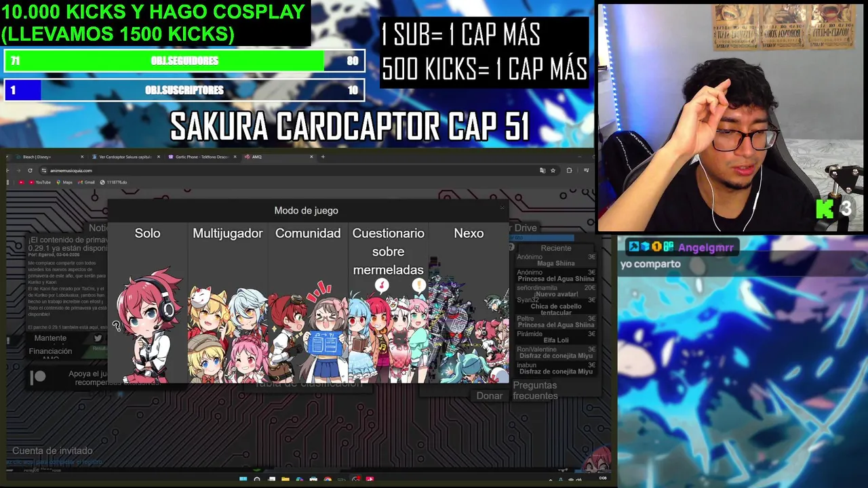868x488 pixels.
Task: Close the Bleach Disney+ tab
Action: 83,157
